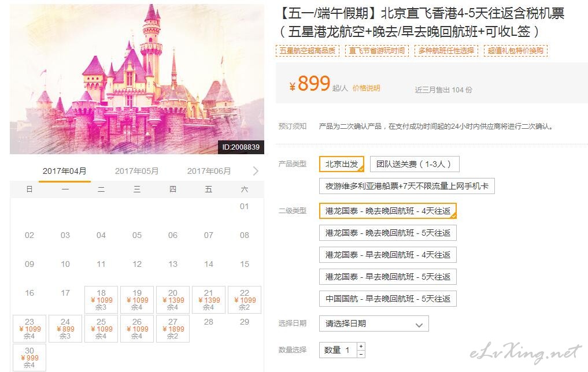The width and height of the screenshot is (588, 372).
Task: Pick April 19 priced ¥1099
Action: [x=137, y=300]
